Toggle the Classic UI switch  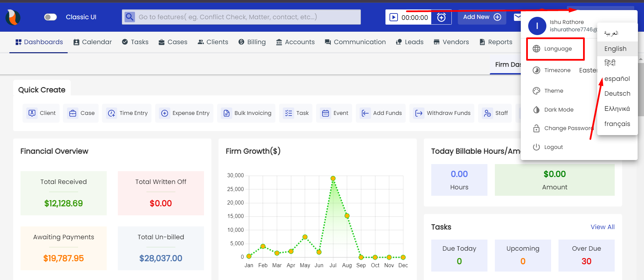(50, 17)
